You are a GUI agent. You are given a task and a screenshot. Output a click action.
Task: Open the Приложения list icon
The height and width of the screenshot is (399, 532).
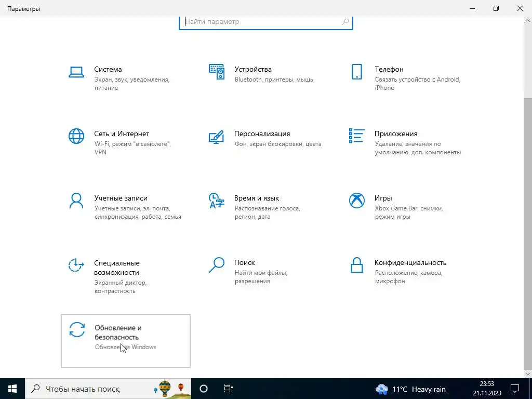[x=356, y=136]
